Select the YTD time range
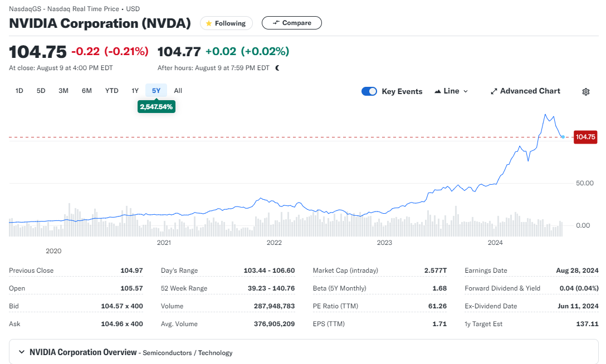This screenshot has width=606, height=364. (112, 91)
